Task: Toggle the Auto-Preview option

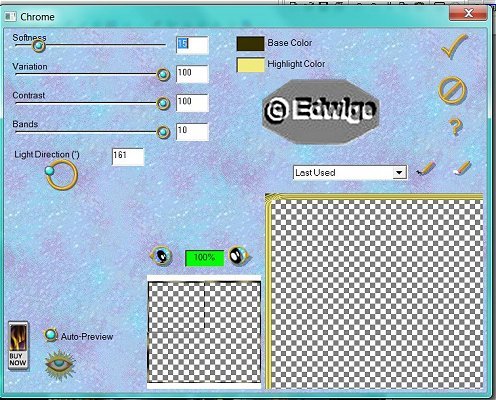Action: pos(50,335)
